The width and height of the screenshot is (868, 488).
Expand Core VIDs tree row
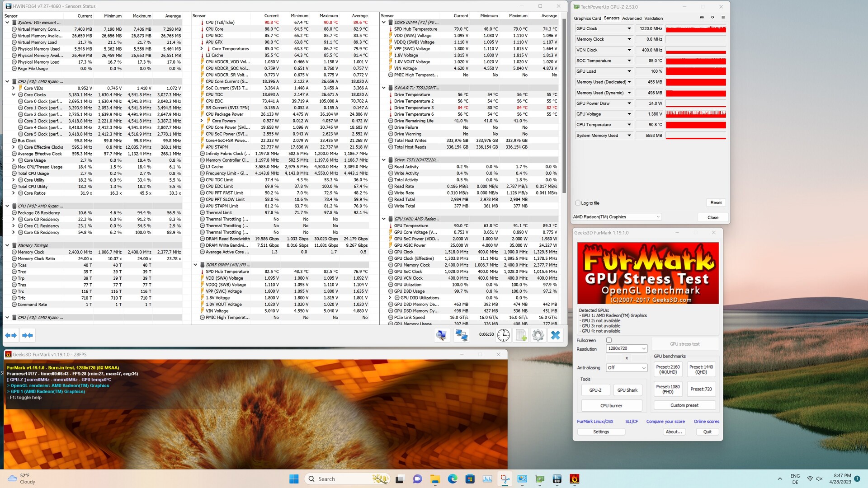click(14, 88)
